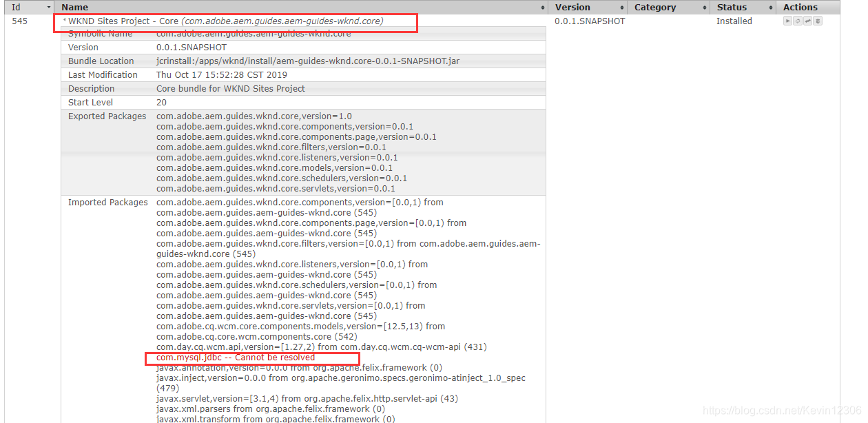Image resolution: width=868 pixels, height=423 pixels.
Task: Collapse the WKND Sites Project details
Action: click(x=64, y=21)
